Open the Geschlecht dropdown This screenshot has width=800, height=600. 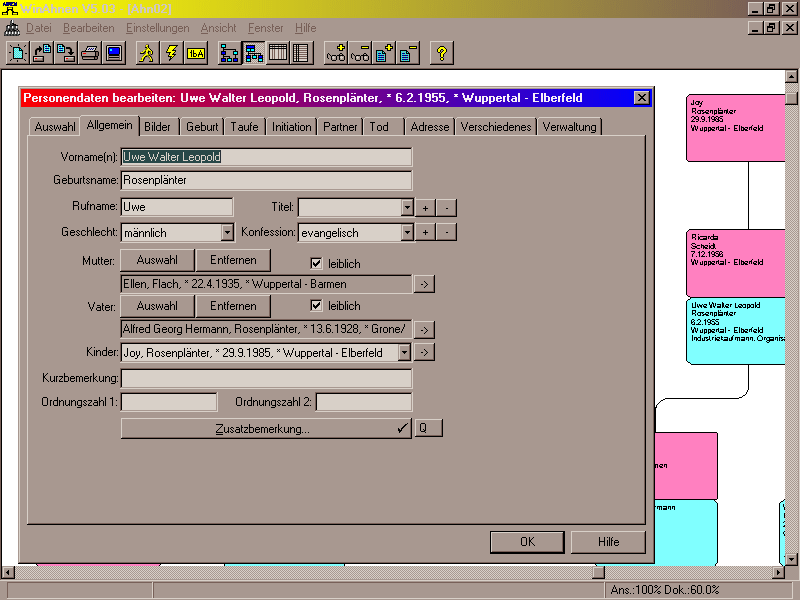[227, 233]
